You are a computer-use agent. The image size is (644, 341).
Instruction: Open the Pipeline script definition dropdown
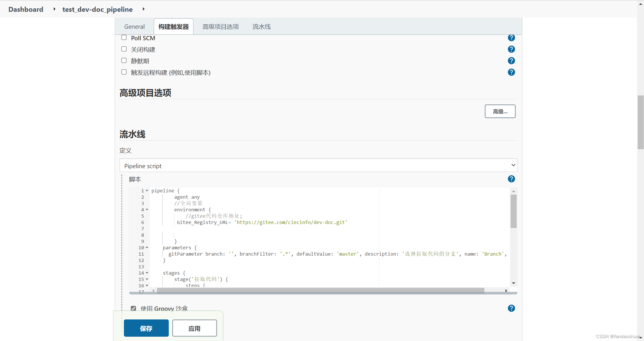pyautogui.click(x=318, y=165)
